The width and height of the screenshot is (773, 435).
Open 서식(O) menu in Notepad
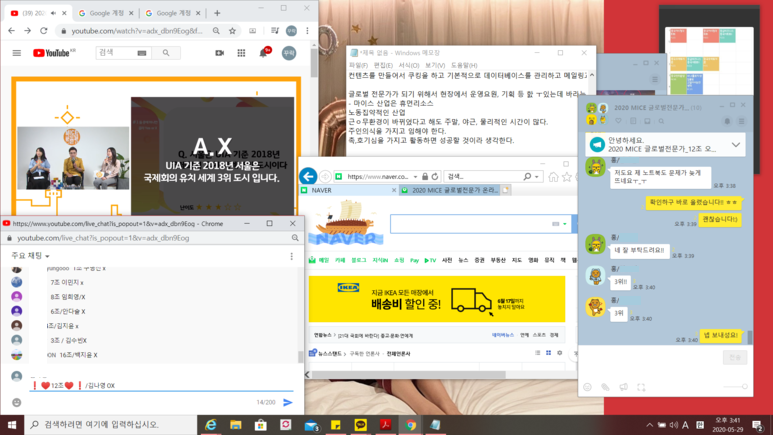click(x=409, y=65)
